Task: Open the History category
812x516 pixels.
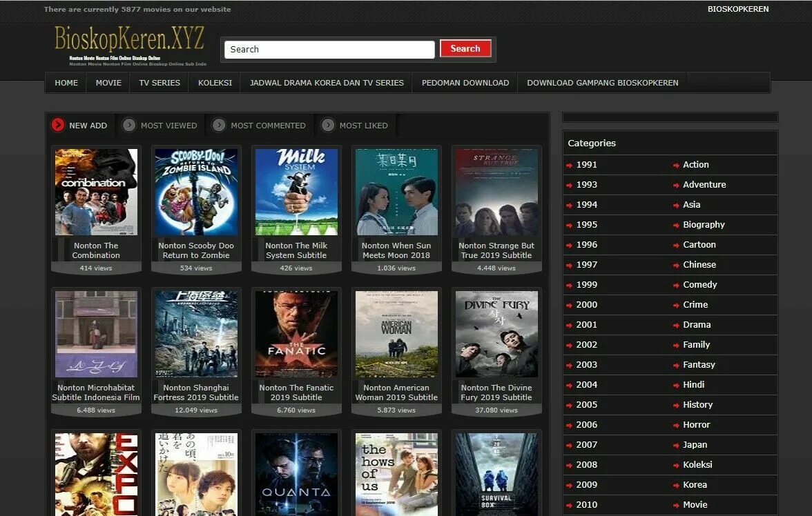Action: tap(697, 405)
